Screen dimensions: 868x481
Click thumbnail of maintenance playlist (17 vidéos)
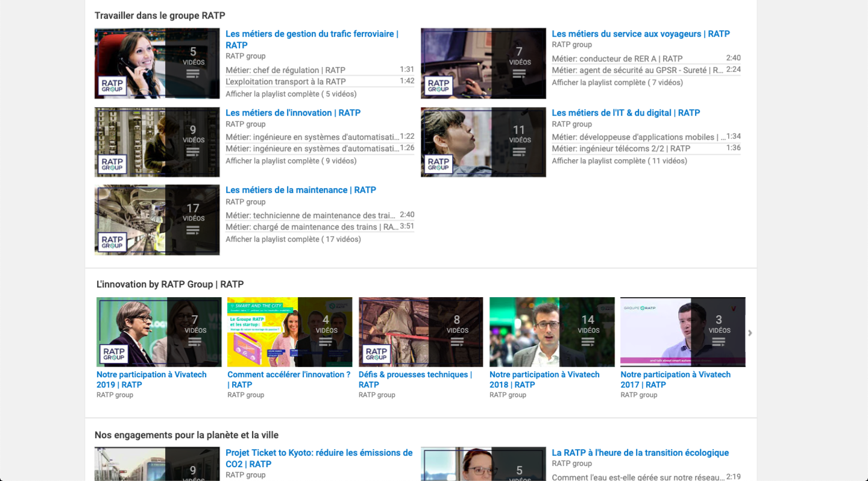(157, 220)
